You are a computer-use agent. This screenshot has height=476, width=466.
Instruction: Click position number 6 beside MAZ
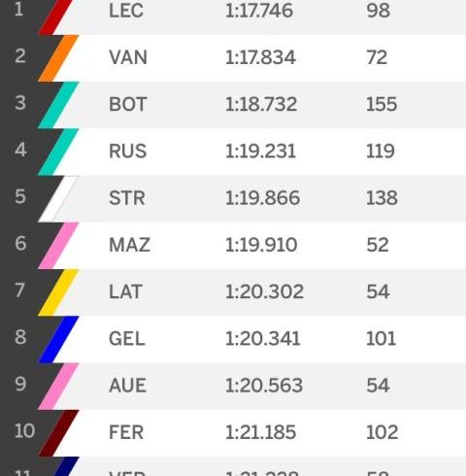click(x=20, y=243)
